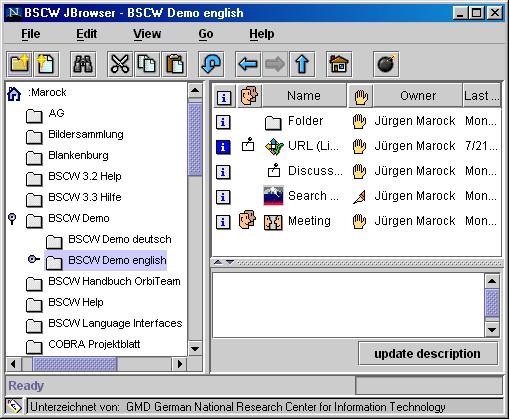Open info icon for Discussion row
510x420 pixels.
pyautogui.click(x=223, y=172)
